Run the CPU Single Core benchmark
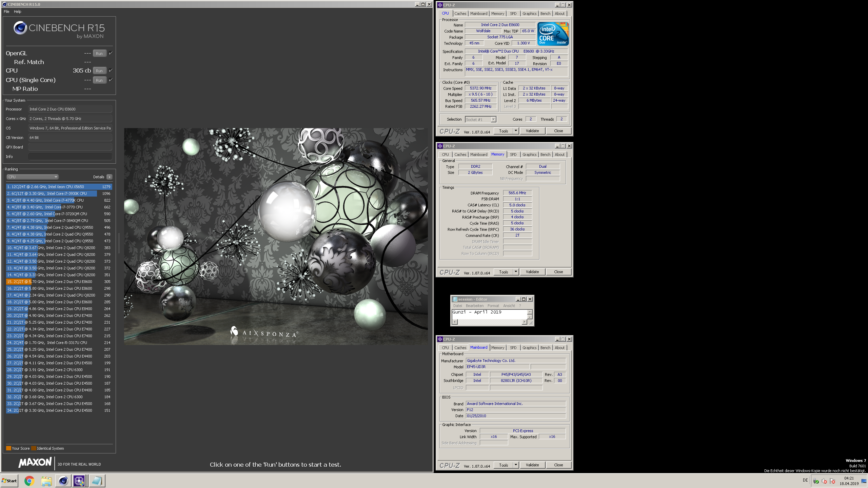The image size is (868, 488). tap(99, 80)
